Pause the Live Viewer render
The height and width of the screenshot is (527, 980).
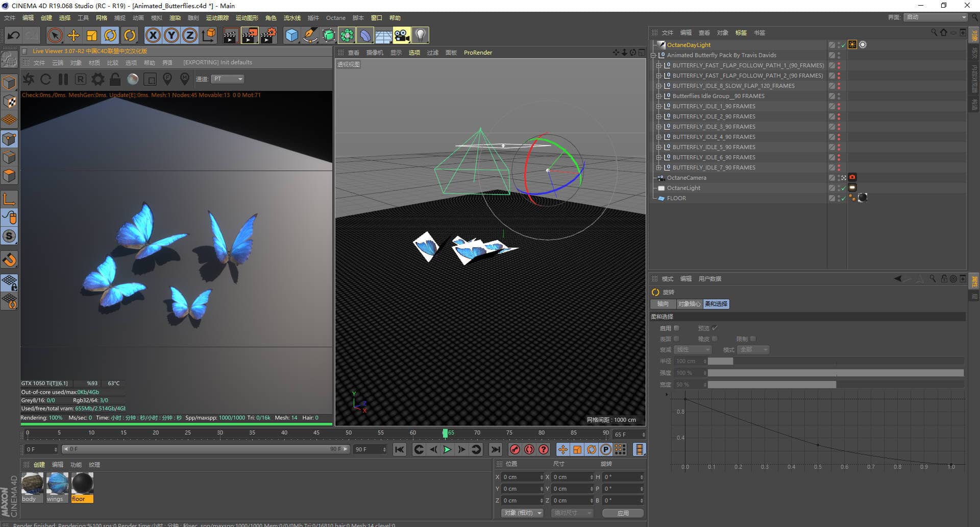coord(63,79)
